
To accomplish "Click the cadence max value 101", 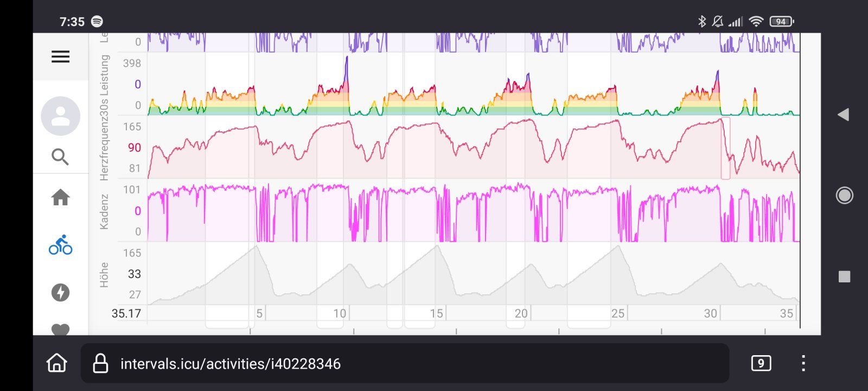I will point(132,190).
